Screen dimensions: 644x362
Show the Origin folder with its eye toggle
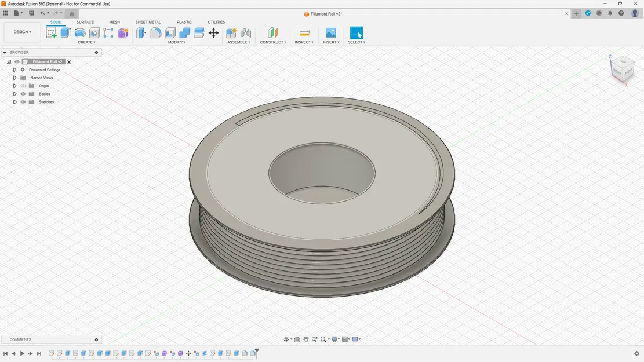click(x=23, y=86)
